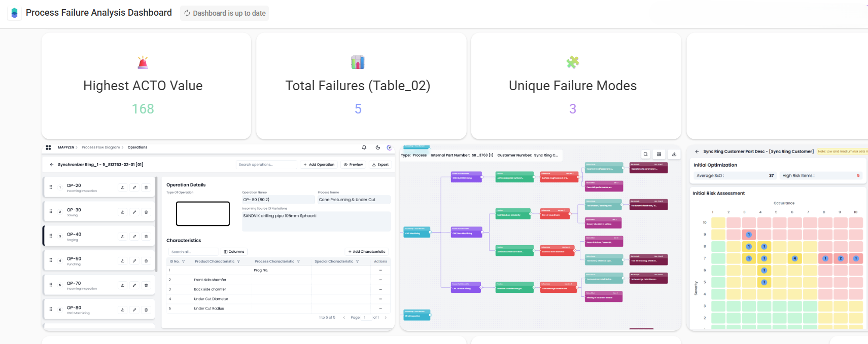Delete OP-20 with the trash icon
This screenshot has width=868, height=344.
coord(146,187)
